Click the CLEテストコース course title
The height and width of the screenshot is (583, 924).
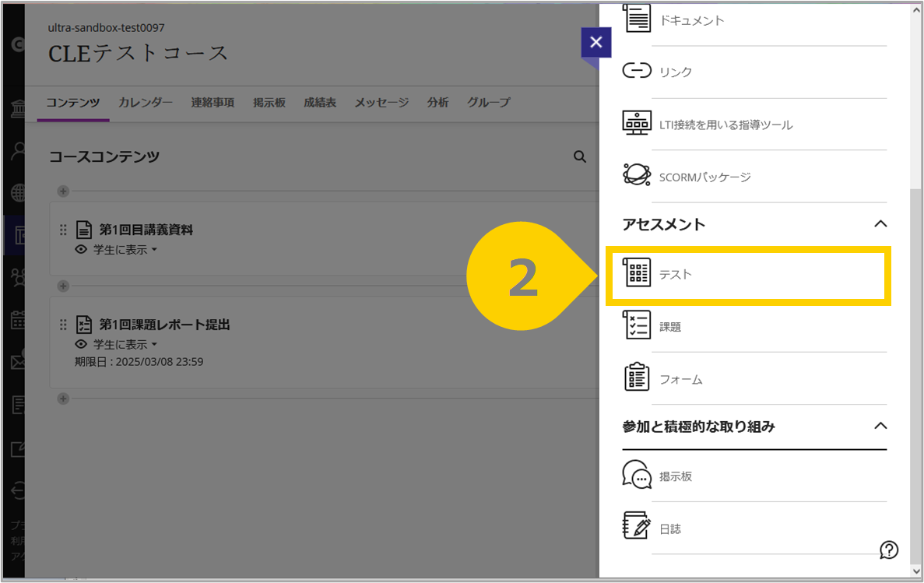(138, 53)
